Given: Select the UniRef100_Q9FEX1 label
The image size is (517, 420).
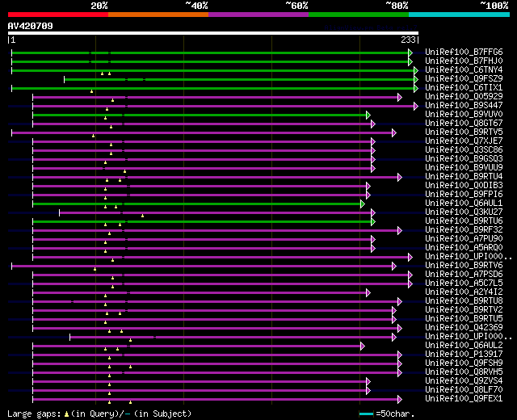Looking at the screenshot, I should click(464, 399).
